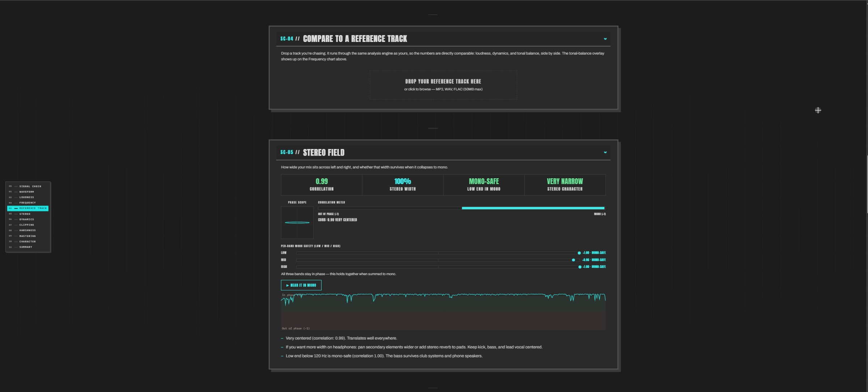Click 'Low end below 120 Hz is mono-safe' note
Viewport: 868px width, 392px height.
coord(384,356)
